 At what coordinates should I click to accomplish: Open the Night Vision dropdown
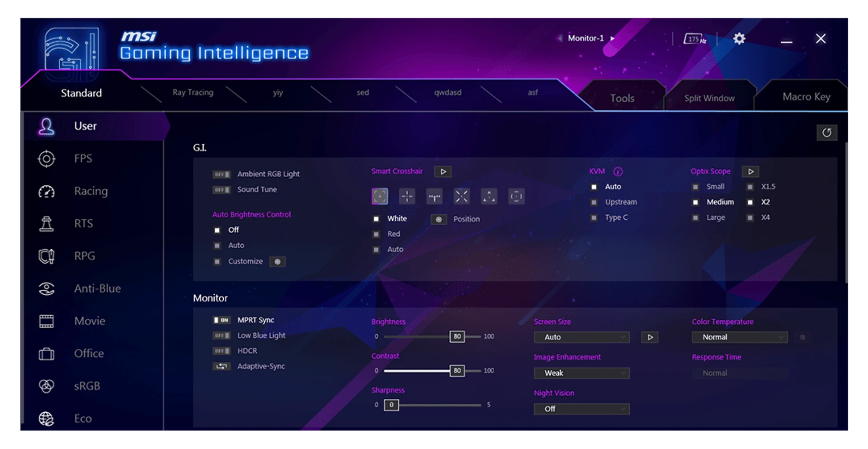coord(581,409)
